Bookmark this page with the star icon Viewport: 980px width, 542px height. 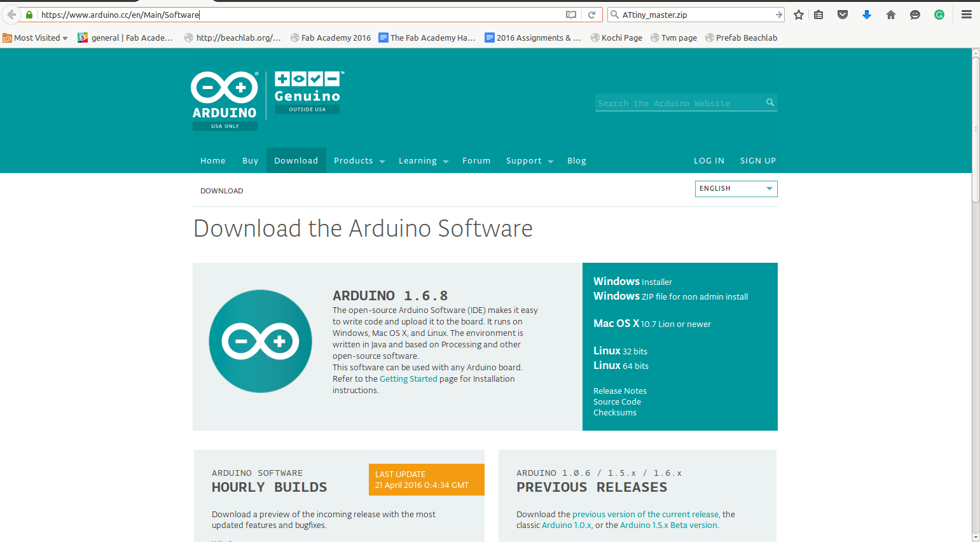[799, 15]
